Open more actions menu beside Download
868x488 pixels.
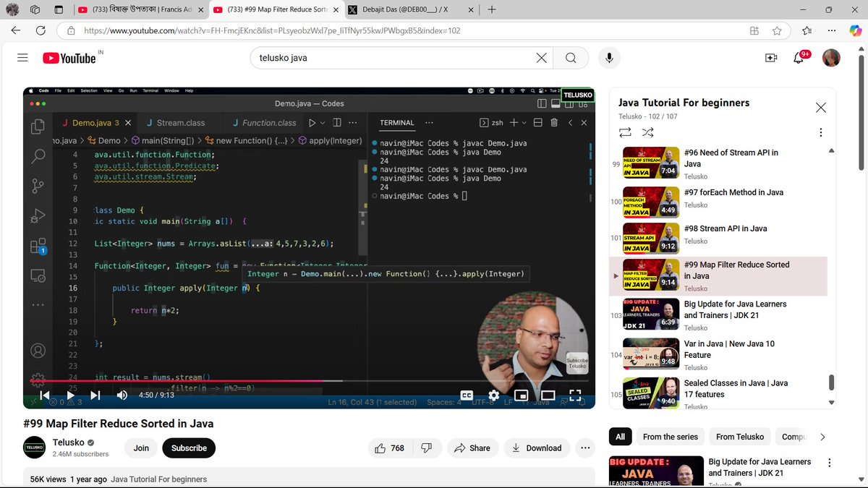coord(584,448)
